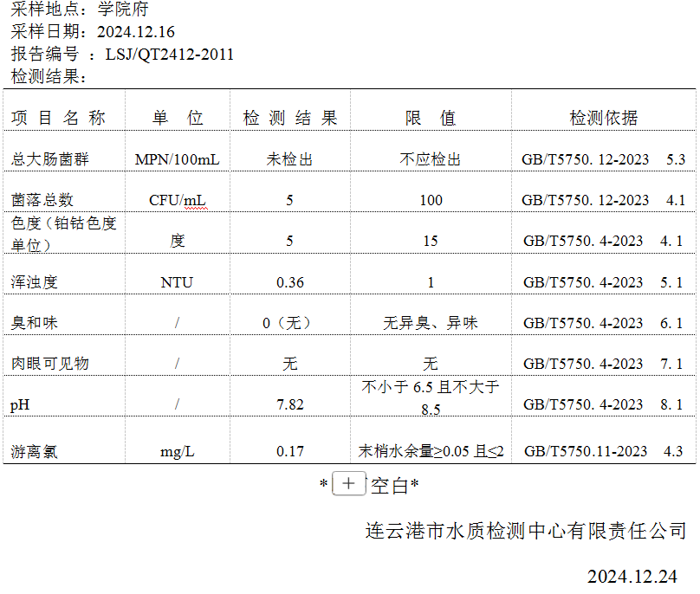This screenshot has height=594, width=700.
Task: Select the 肉眼可见物 row label
Action: click(50, 364)
